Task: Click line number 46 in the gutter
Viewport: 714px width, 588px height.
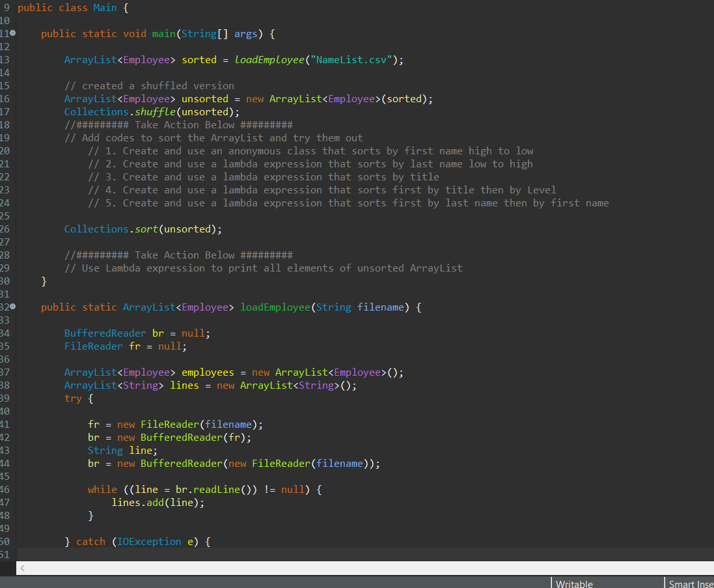Action: pyautogui.click(x=5, y=489)
